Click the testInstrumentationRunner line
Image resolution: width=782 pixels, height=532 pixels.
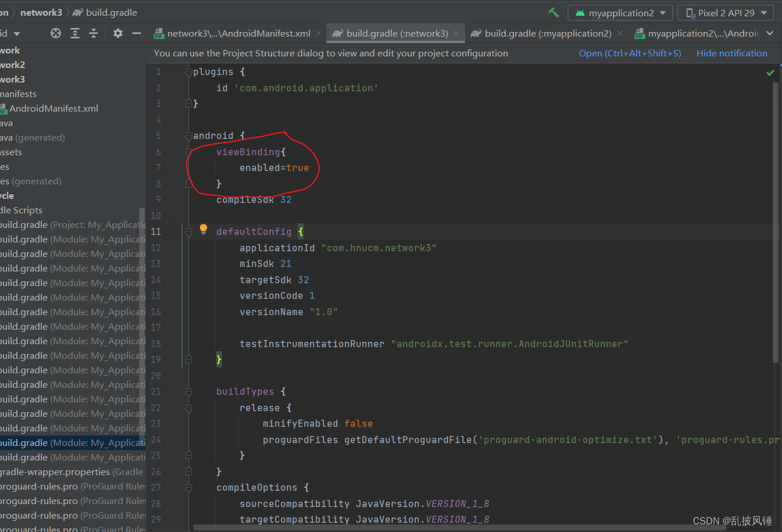pos(434,344)
